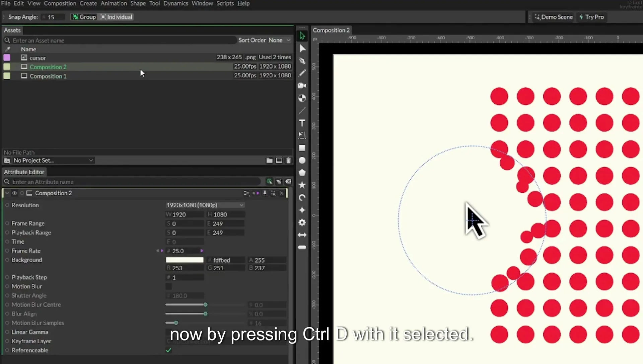Viewport: 643px width, 364px height.
Task: Click the Snap Angle value field
Action: (x=54, y=17)
